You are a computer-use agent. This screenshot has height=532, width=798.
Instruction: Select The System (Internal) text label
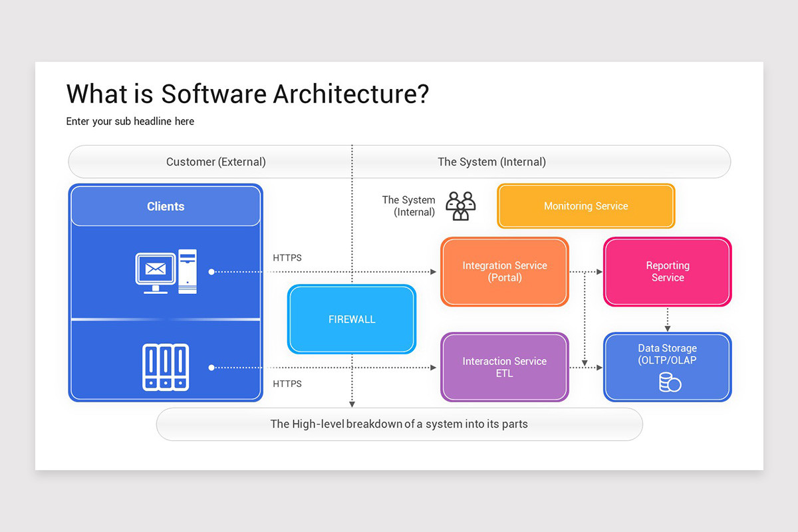click(409, 206)
